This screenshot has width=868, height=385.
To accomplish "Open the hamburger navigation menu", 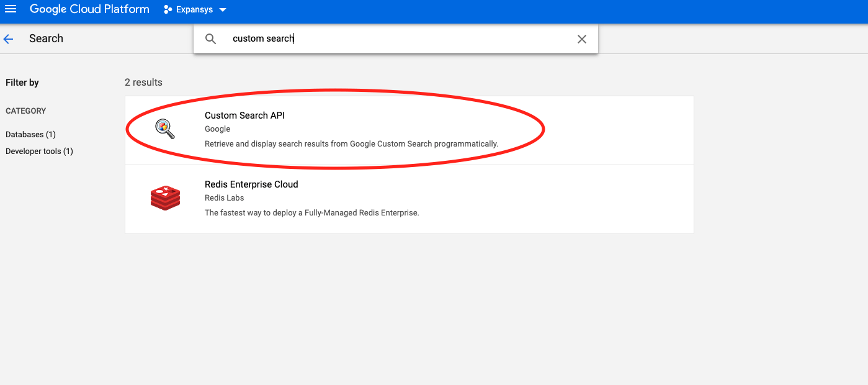I will (11, 9).
